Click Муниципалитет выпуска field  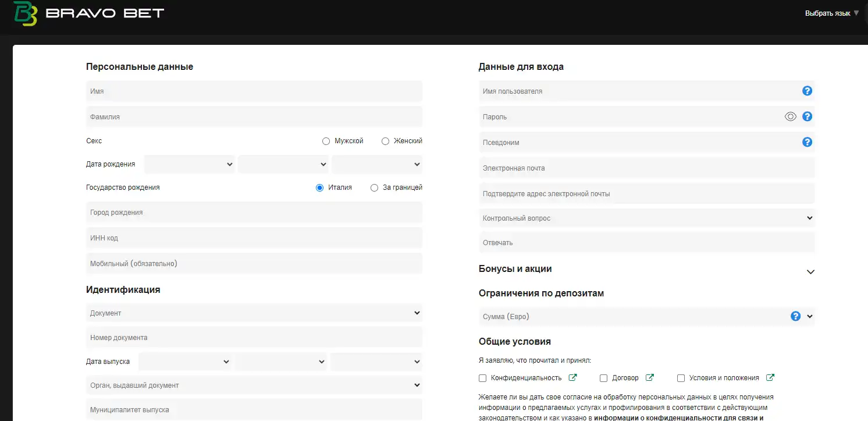(x=254, y=409)
